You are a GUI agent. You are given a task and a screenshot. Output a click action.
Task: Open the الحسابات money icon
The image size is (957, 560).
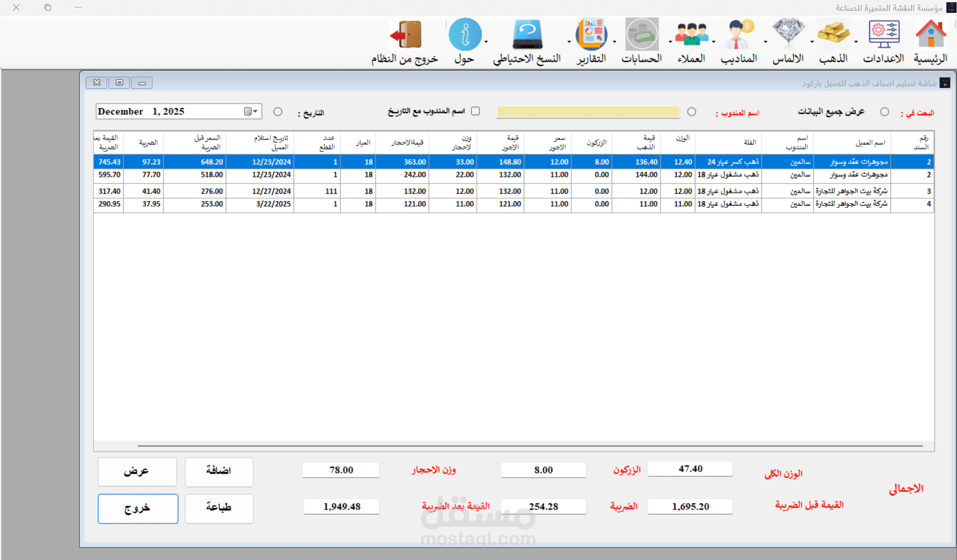642,34
